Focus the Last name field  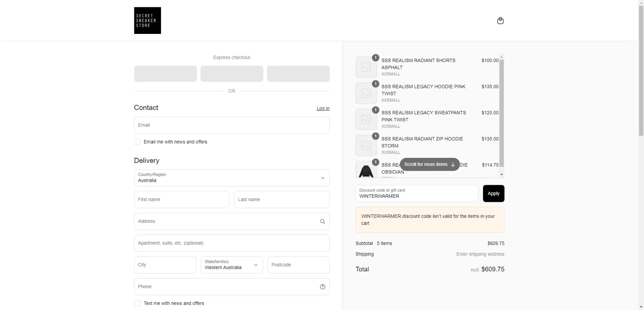(x=282, y=199)
